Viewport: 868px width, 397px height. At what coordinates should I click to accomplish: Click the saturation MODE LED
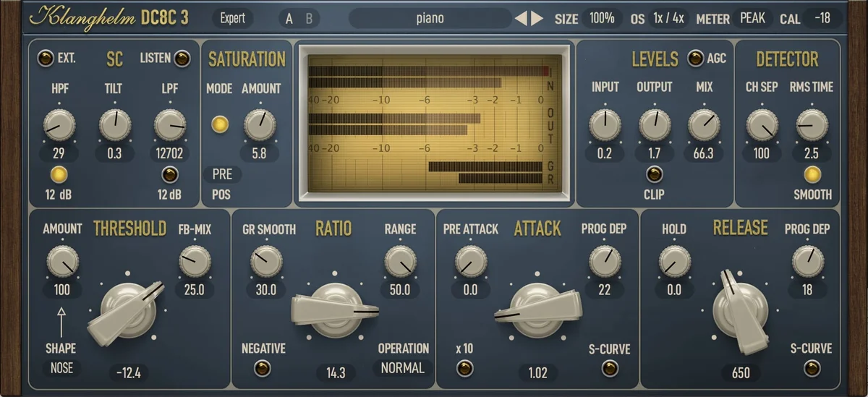[219, 124]
